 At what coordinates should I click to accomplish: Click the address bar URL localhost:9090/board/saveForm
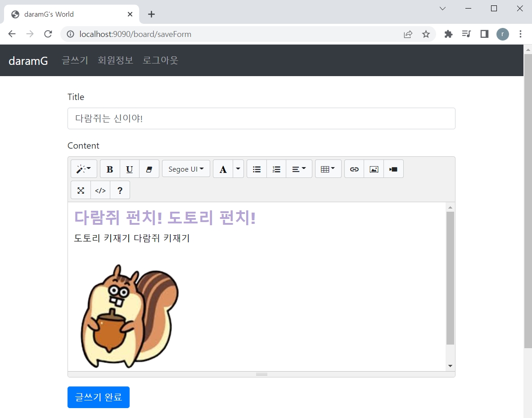pos(135,34)
